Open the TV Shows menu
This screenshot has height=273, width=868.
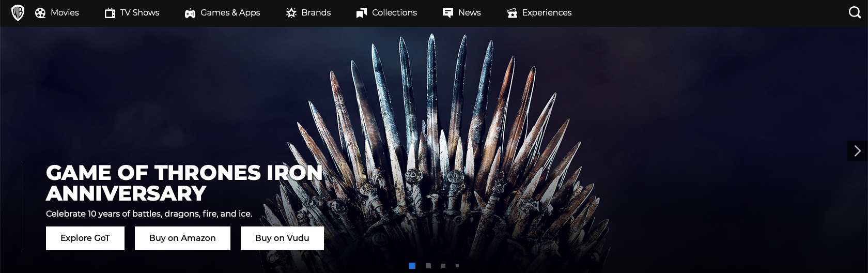click(x=139, y=12)
